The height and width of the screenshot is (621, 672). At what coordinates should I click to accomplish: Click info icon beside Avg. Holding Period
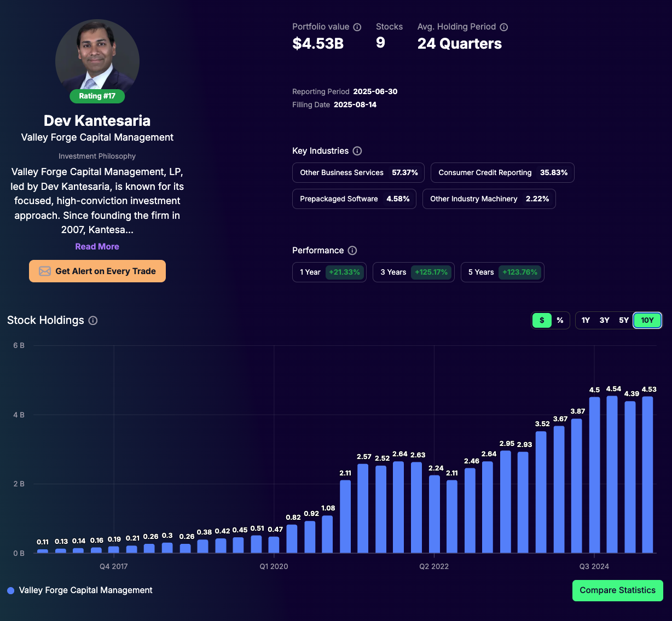[x=504, y=27]
